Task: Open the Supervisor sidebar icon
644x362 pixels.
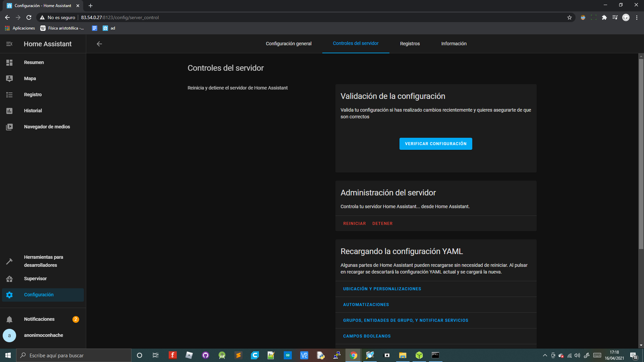Action: [9, 279]
